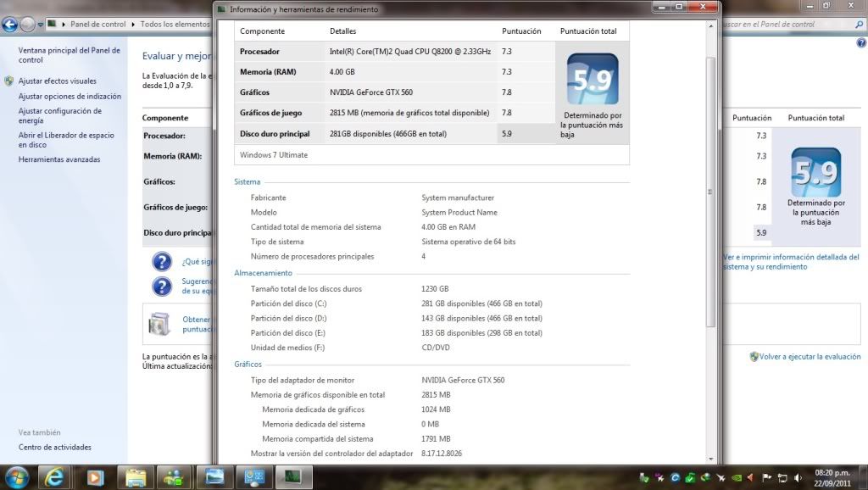The height and width of the screenshot is (490, 868).
Task: Click the shield icon next to Ajustar efectos visuales
Action: 8,81
